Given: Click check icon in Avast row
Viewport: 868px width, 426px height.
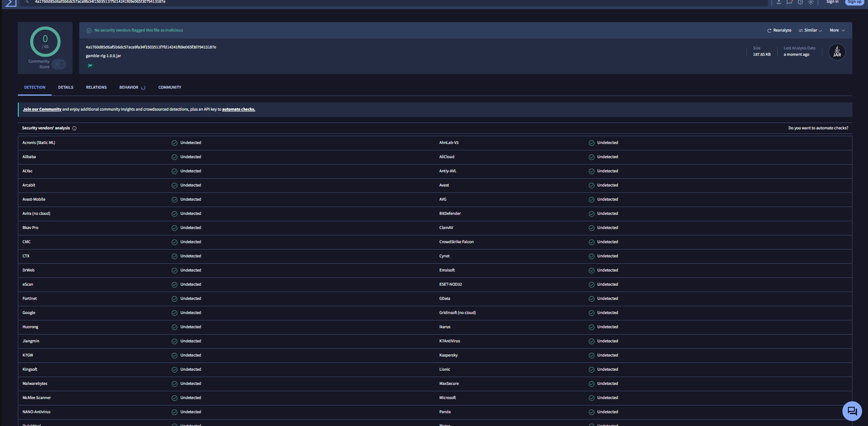Looking at the screenshot, I should pos(592,186).
